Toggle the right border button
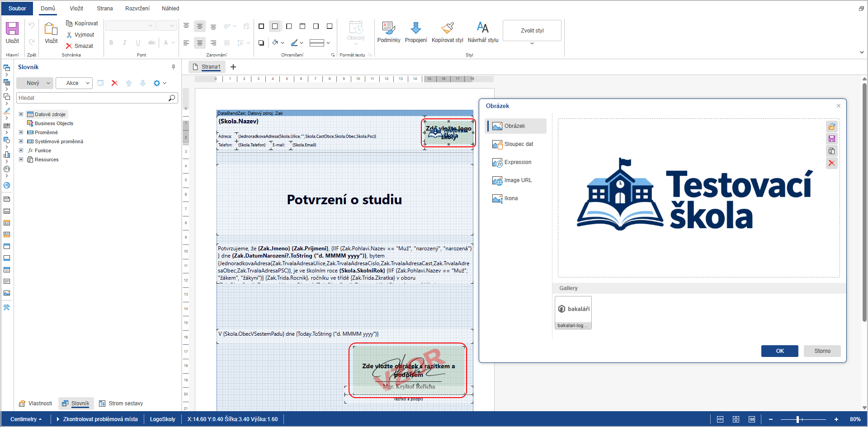This screenshot has width=868, height=427. (316, 26)
